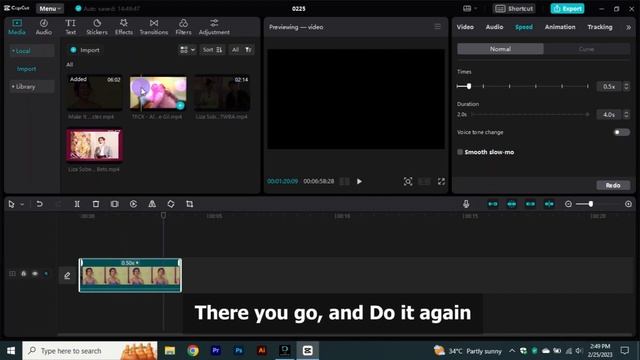Delete the selected clip

tap(96, 204)
